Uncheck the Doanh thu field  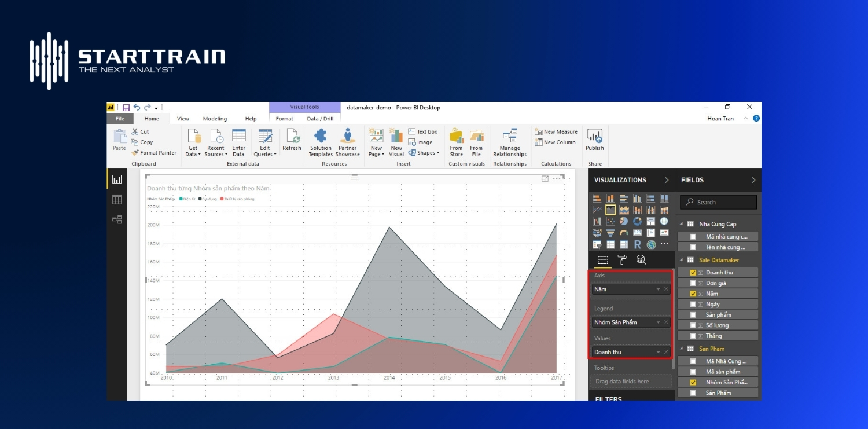tap(693, 272)
